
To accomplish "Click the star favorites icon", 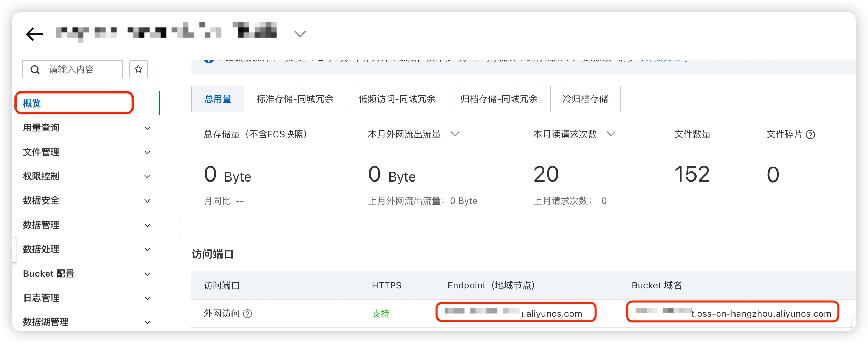I will (x=138, y=69).
